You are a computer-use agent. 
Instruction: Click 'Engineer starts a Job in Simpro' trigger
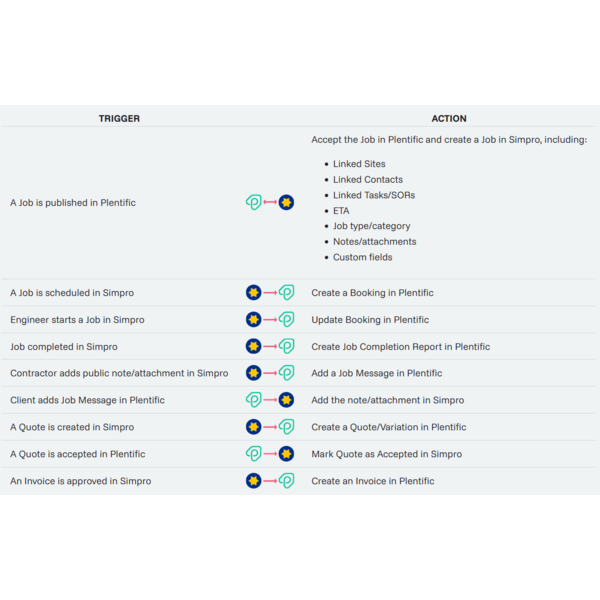[77, 320]
